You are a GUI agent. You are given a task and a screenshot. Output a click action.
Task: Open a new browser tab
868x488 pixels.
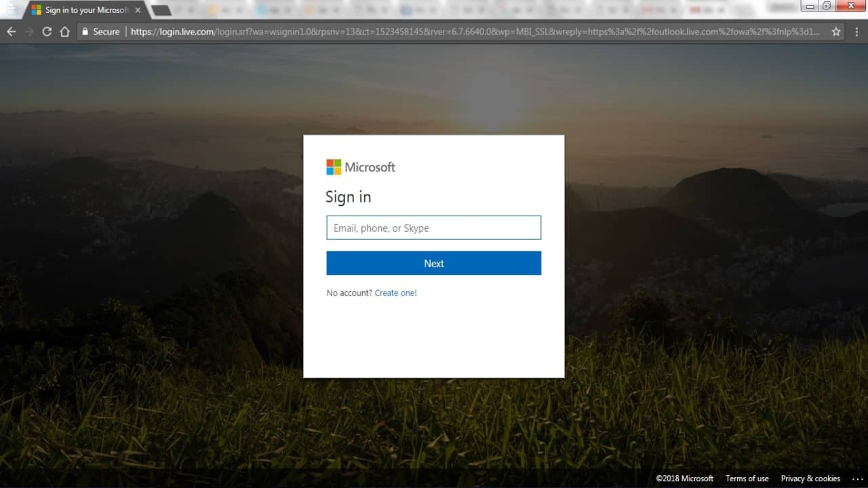tap(161, 10)
